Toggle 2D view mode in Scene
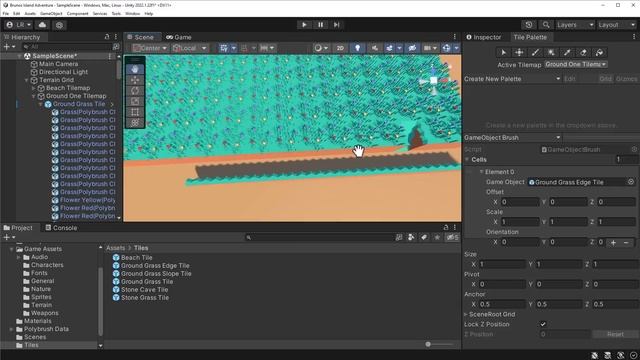The height and width of the screenshot is (360, 640). pyautogui.click(x=340, y=48)
